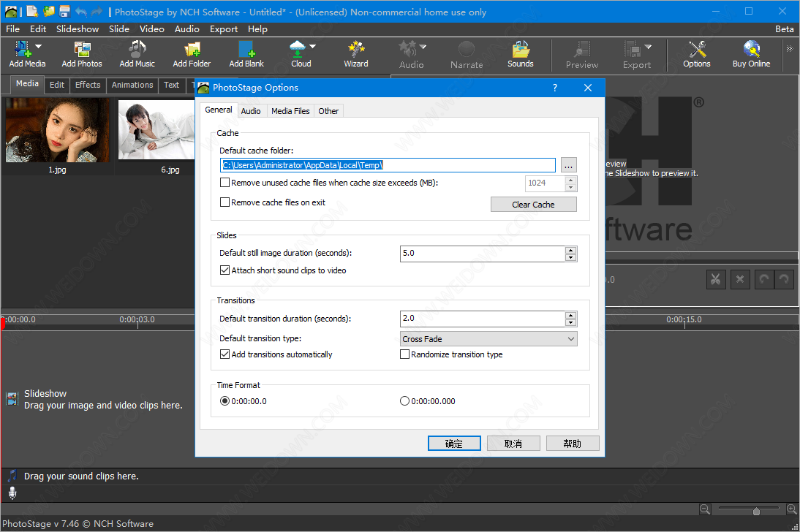
Task: Click the Audio toolbar icon
Action: (407, 49)
